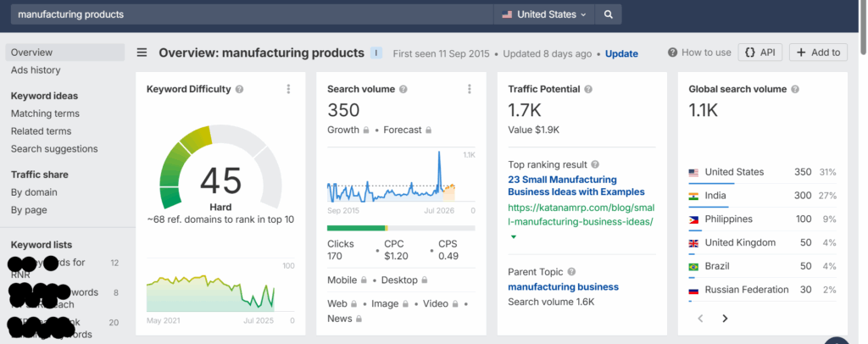
Task: Click the info badge beside overview title
Action: 376,53
